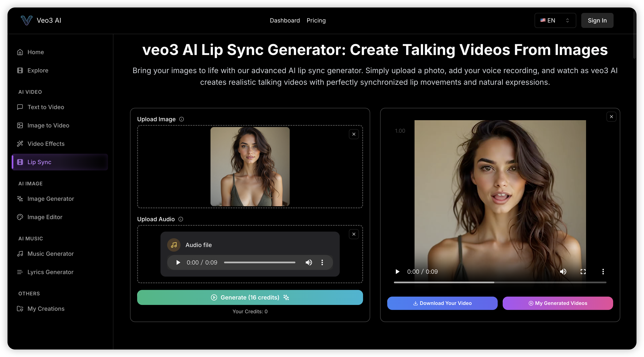Toggle fullscreen on the generated video

[x=583, y=272]
